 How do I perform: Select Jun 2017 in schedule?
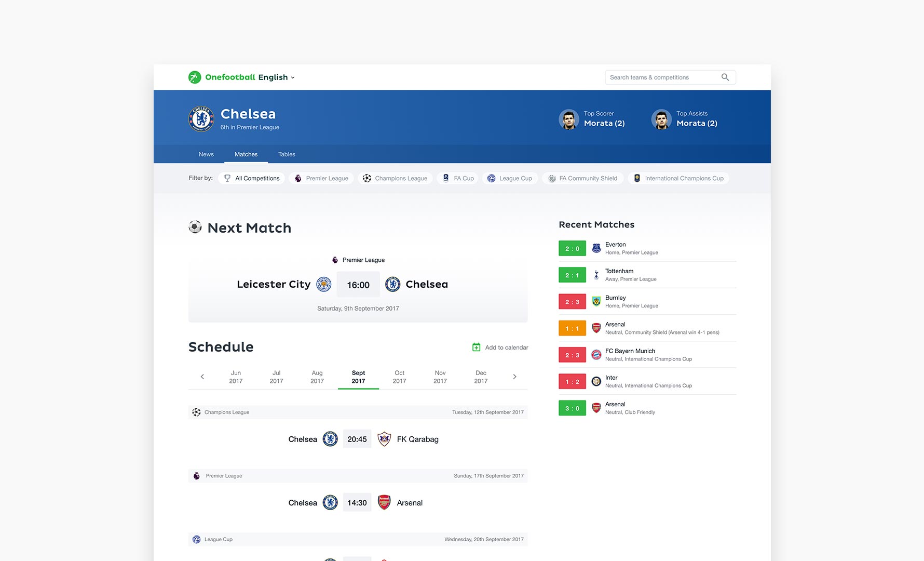coord(236,377)
